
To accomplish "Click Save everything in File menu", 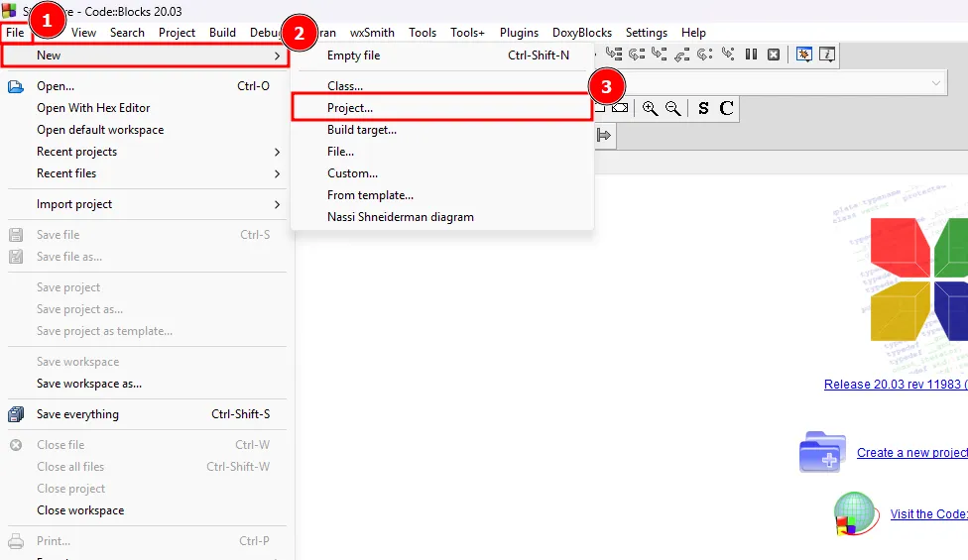I will [77, 414].
